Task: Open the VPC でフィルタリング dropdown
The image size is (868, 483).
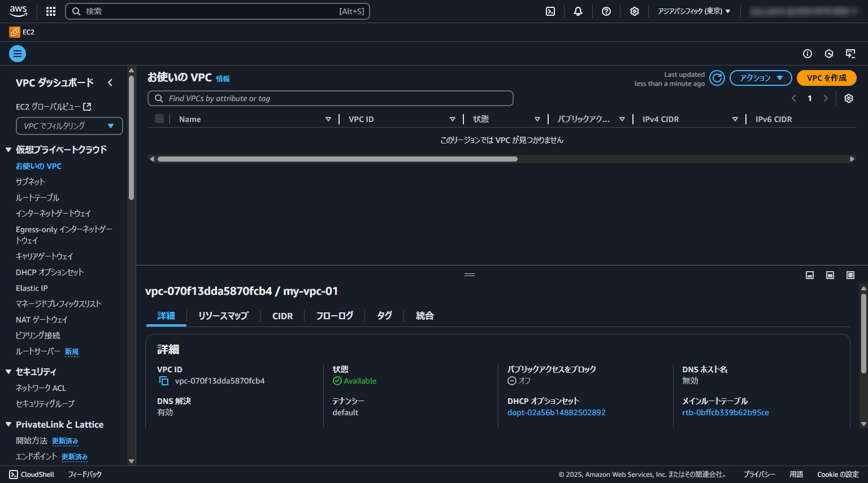Action: point(70,126)
